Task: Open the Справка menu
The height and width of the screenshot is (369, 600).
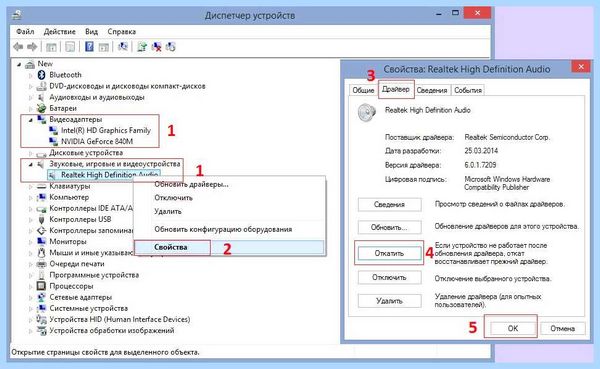Action: [x=122, y=31]
